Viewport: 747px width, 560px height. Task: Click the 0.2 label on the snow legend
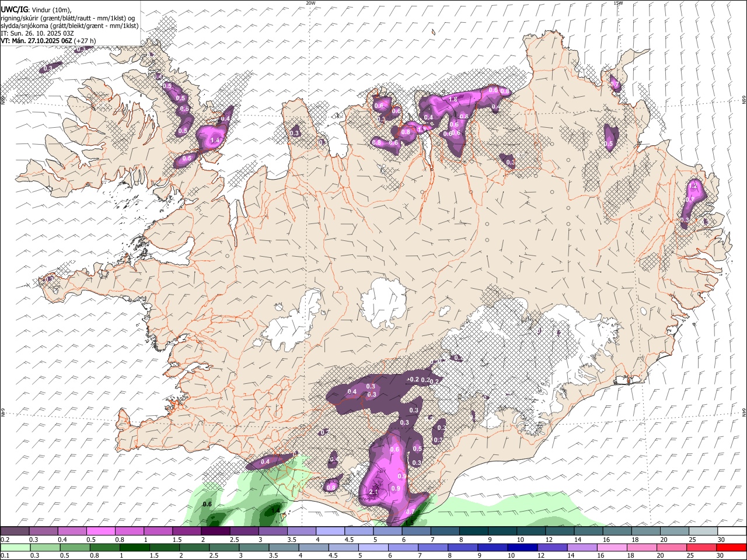pos(5,540)
